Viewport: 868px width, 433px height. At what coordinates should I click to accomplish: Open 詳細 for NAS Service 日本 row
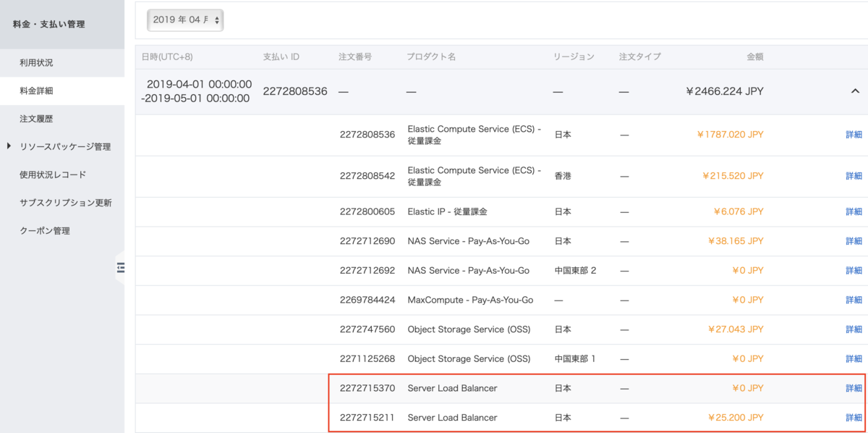tap(854, 241)
